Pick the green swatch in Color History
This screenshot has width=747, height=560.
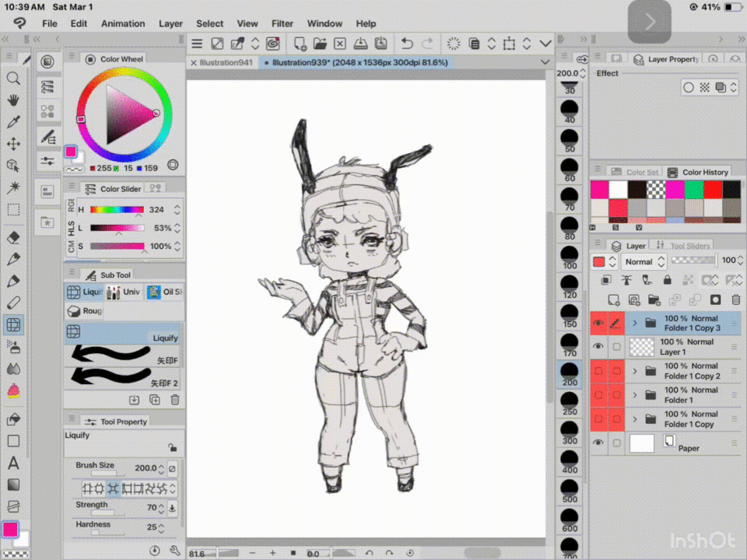tap(694, 190)
